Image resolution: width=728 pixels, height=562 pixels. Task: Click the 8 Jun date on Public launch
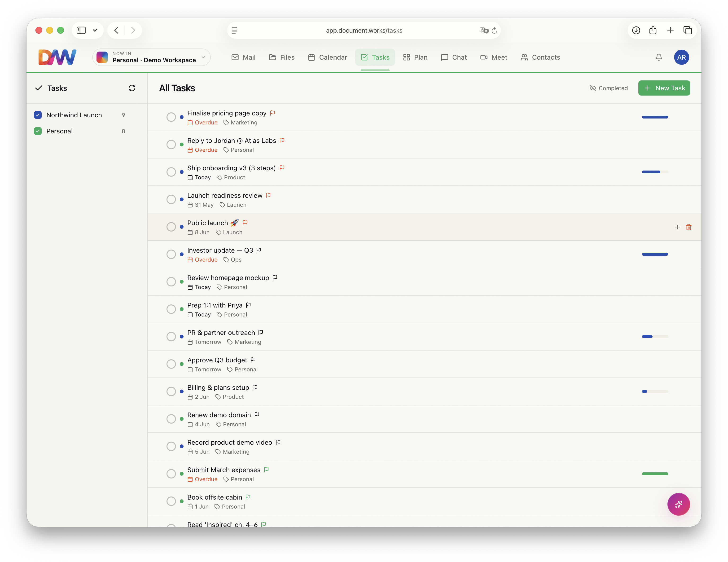coord(199,232)
